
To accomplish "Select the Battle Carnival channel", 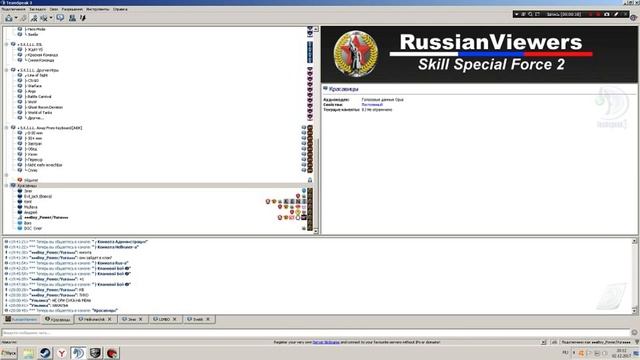I will pyautogui.click(x=39, y=97).
